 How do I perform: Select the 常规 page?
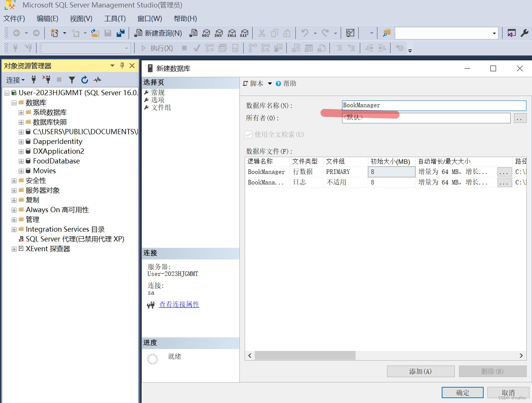coord(158,93)
